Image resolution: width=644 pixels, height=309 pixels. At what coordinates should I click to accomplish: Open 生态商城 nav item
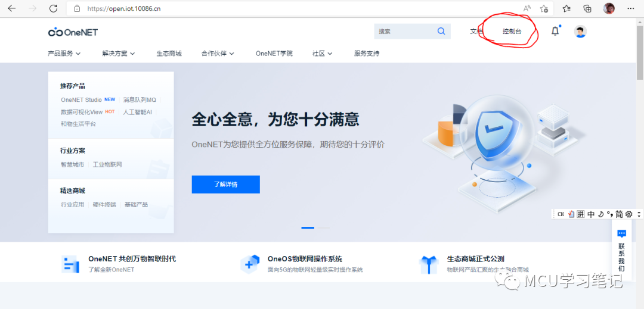[169, 53]
